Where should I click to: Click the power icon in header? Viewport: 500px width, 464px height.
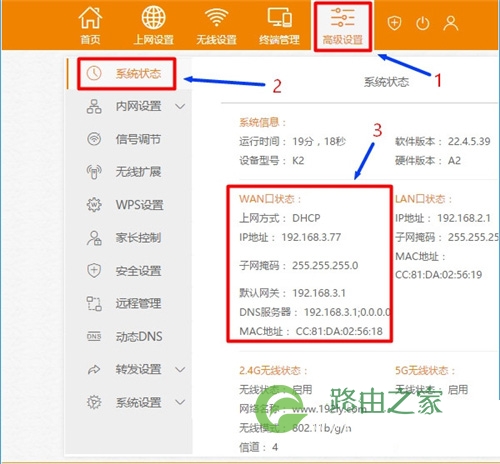click(423, 23)
